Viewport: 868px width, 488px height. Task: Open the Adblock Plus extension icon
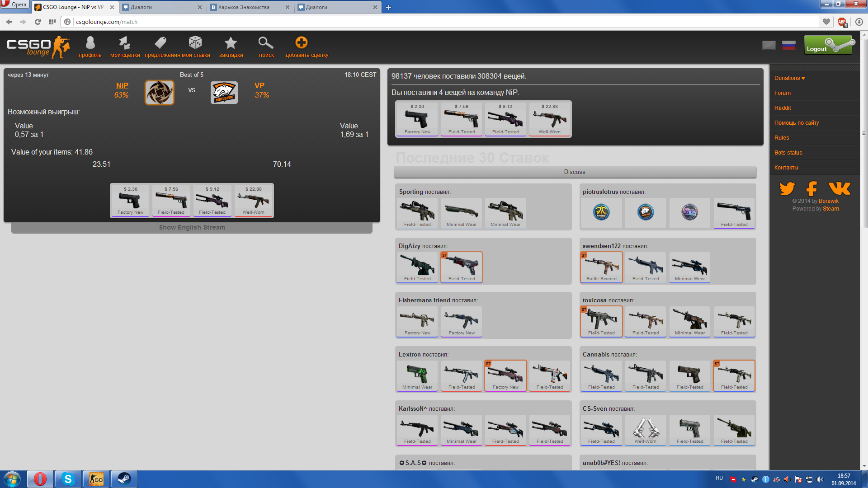(842, 22)
